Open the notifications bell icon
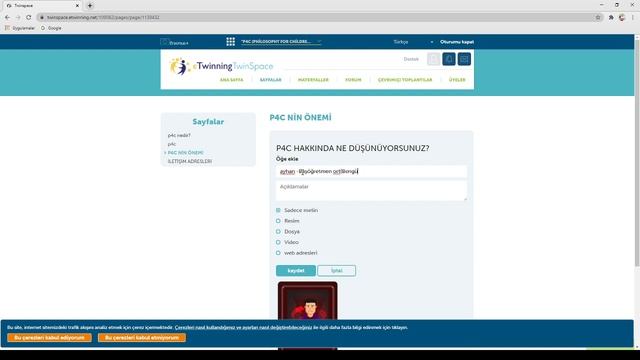The image size is (640, 360). [449, 59]
